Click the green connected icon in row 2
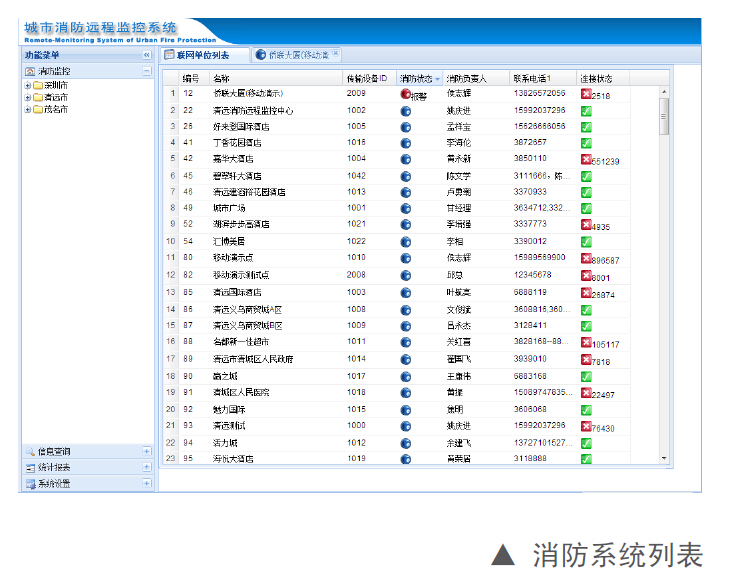This screenshot has width=730, height=585. point(586,110)
